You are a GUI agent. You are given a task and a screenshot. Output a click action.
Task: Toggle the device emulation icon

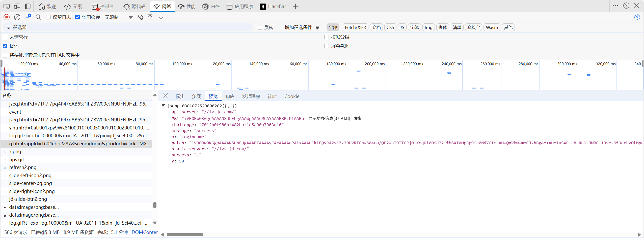click(17, 6)
